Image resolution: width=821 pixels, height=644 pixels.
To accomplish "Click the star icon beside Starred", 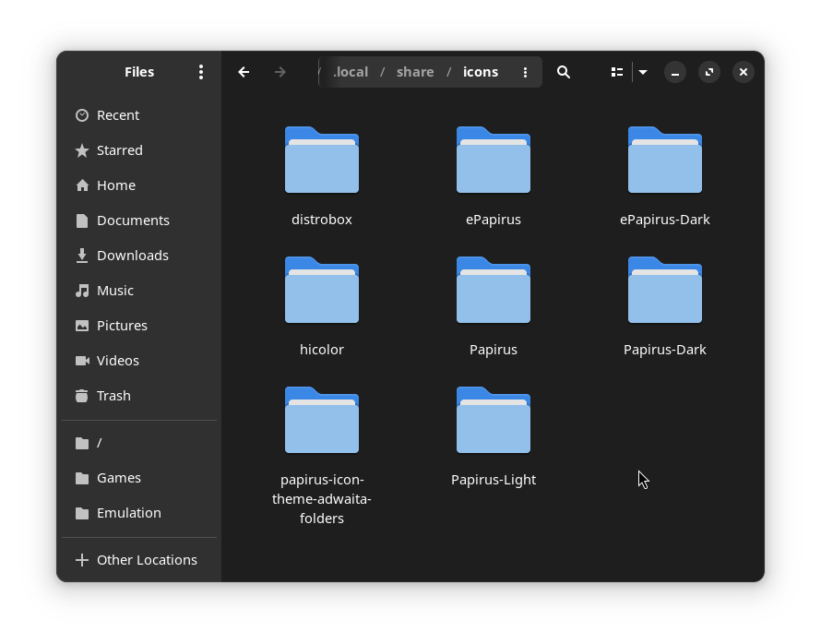I will coord(82,150).
